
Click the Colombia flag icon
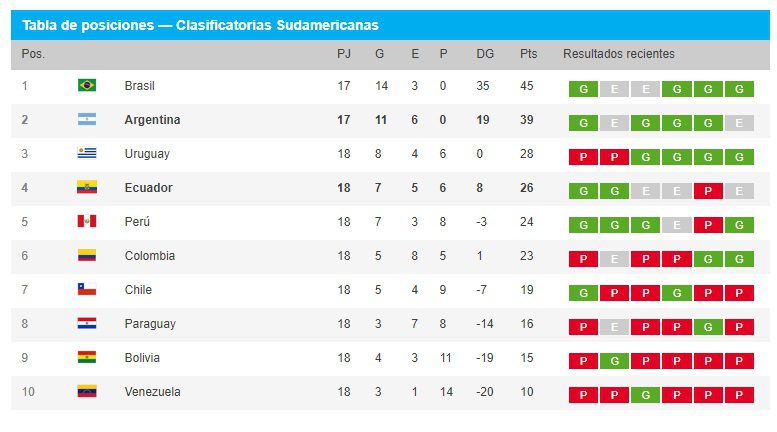[x=87, y=256]
